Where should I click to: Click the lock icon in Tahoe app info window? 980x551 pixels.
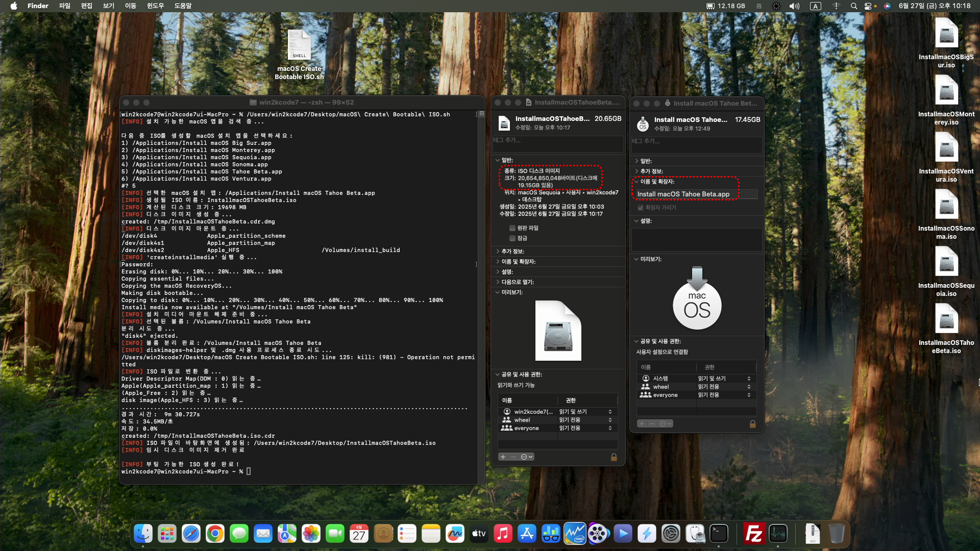click(x=752, y=424)
